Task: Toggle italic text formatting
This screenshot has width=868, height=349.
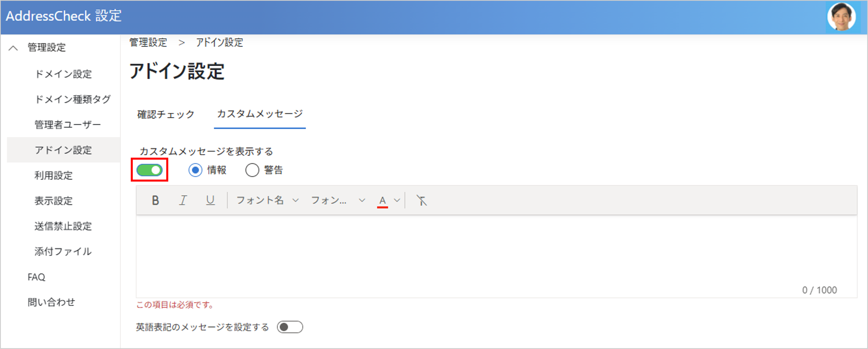Action: point(183,201)
